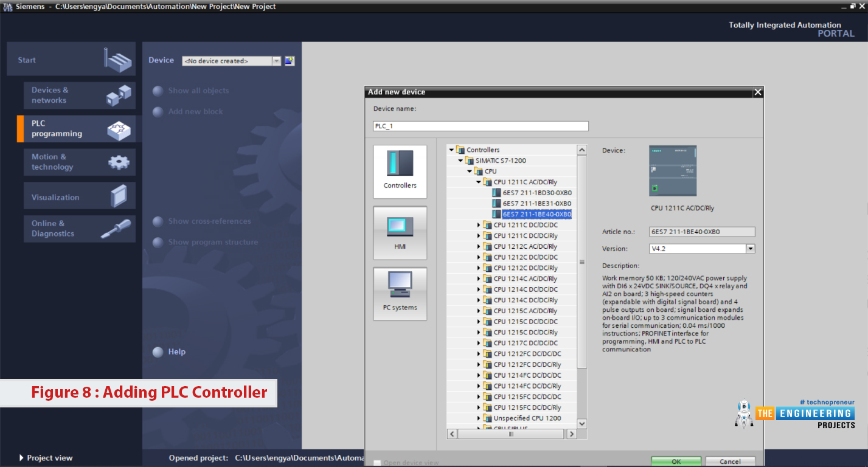Open the Start portal section
Image resolution: width=868 pixels, height=467 pixels.
pos(71,60)
